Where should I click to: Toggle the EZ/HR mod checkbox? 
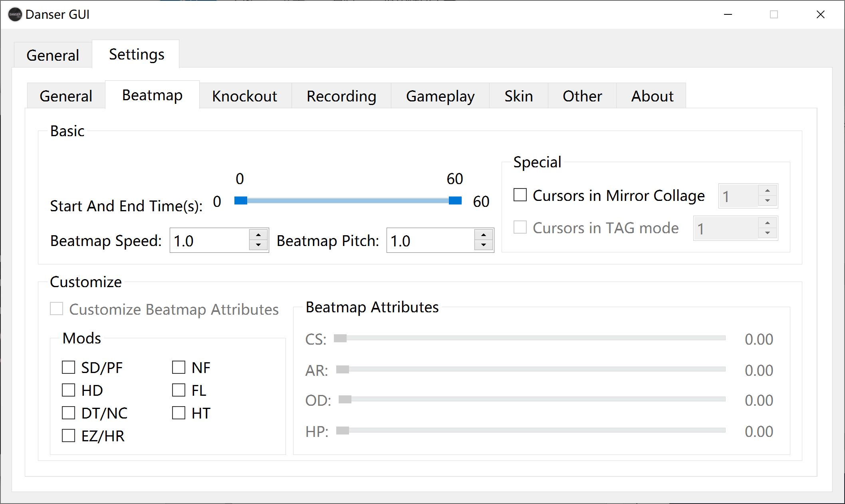click(x=69, y=435)
